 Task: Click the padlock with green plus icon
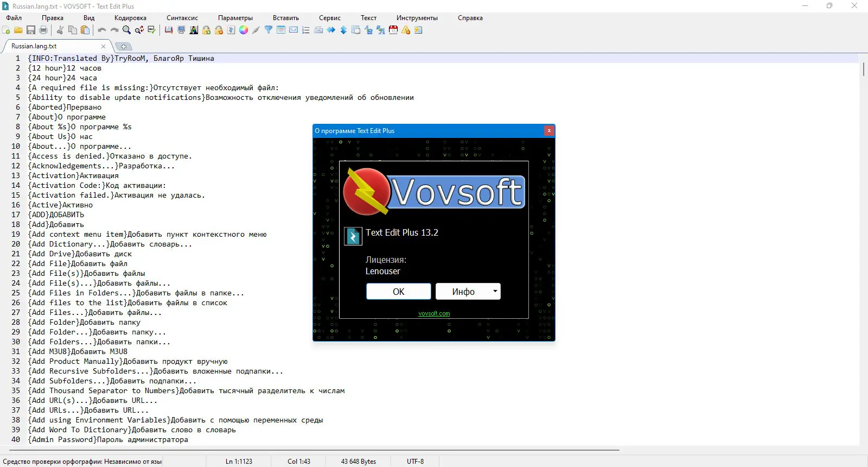click(206, 30)
